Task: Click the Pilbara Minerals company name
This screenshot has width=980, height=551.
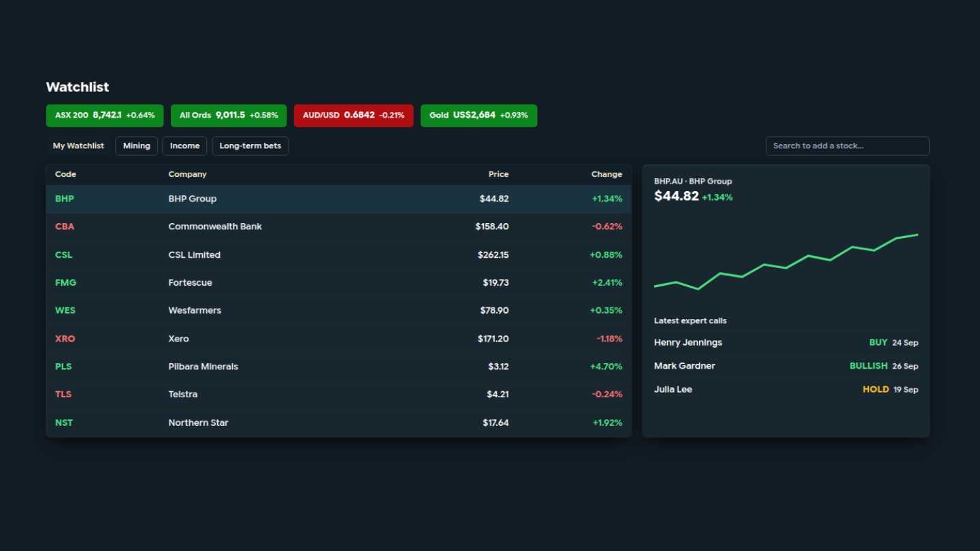Action: click(x=203, y=367)
